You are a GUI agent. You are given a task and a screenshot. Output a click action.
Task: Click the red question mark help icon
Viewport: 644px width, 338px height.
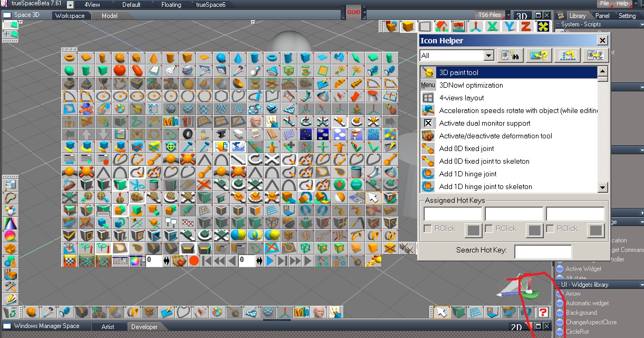tap(544, 313)
